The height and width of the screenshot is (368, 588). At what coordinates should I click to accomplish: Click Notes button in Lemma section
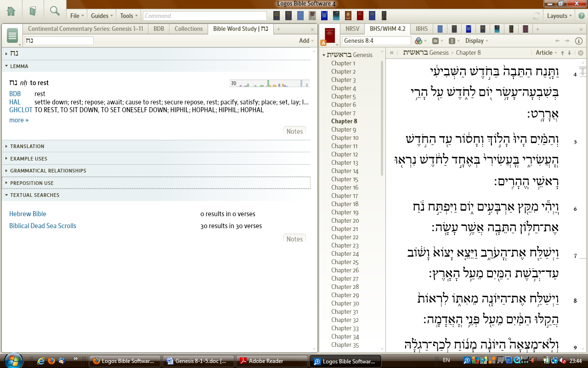294,131
